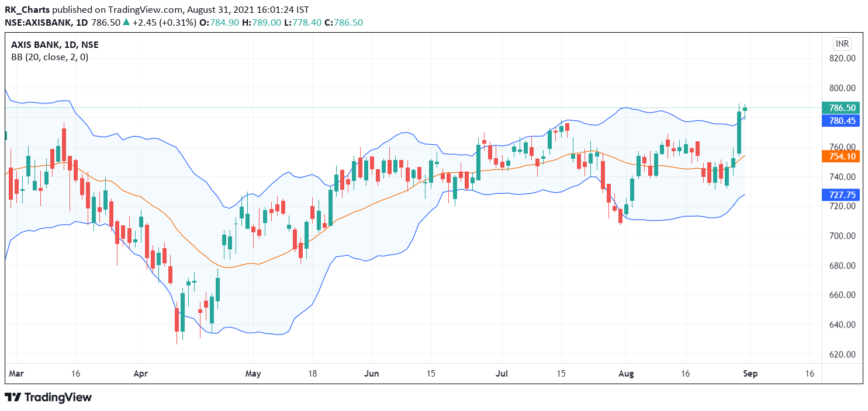Click the green up-triangle change indicator

(127, 22)
